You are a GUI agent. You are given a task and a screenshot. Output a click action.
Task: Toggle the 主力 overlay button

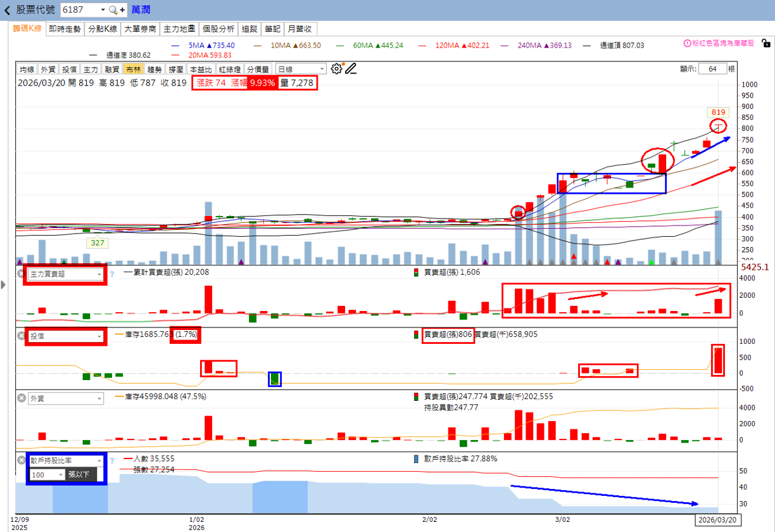pos(91,69)
